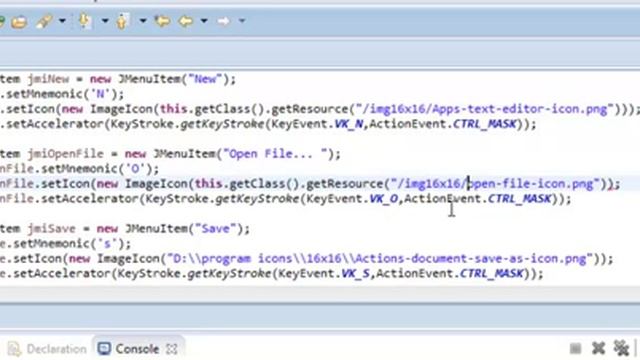Select the Console tab

click(x=129, y=349)
